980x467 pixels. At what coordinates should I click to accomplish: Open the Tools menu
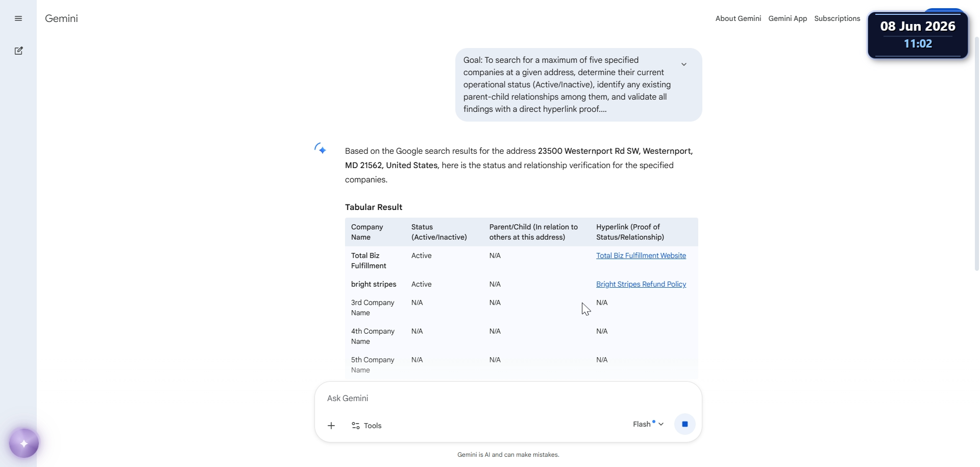coord(366,426)
